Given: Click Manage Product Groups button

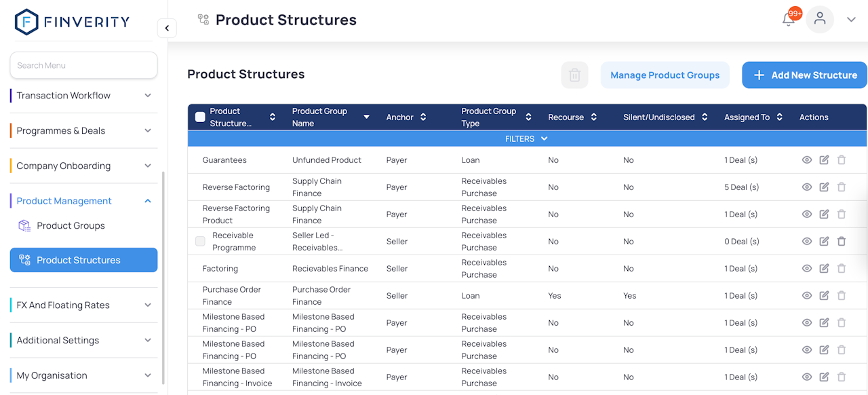Looking at the screenshot, I should (x=665, y=75).
